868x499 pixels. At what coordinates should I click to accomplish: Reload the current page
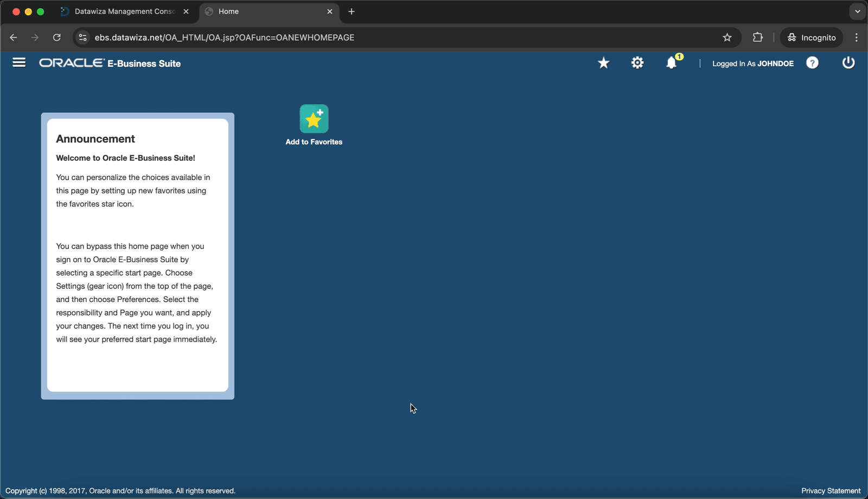tap(57, 37)
